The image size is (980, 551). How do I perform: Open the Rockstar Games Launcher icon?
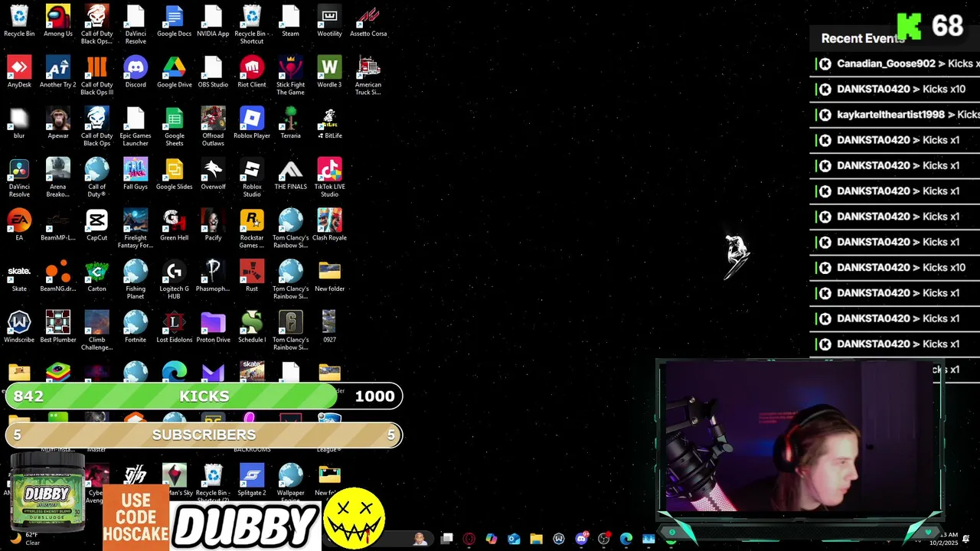pyautogui.click(x=252, y=228)
